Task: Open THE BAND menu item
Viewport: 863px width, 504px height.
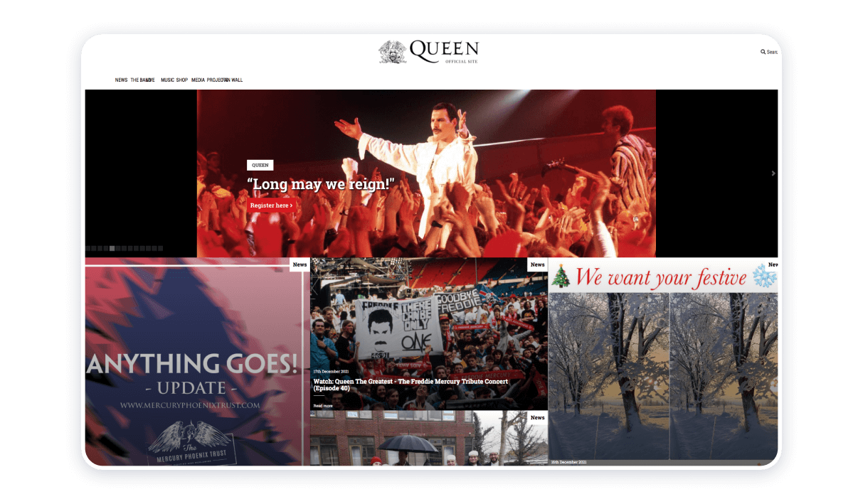Action: tap(140, 80)
